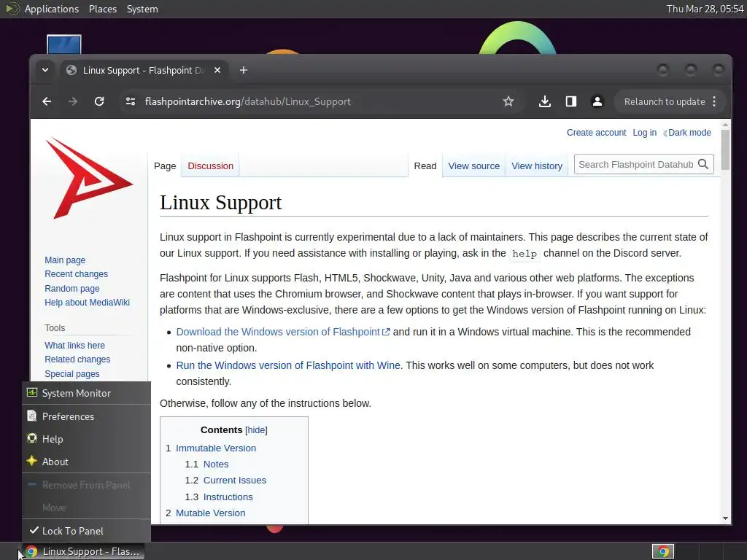Open Chrome profile menu
747x560 pixels.
point(597,101)
